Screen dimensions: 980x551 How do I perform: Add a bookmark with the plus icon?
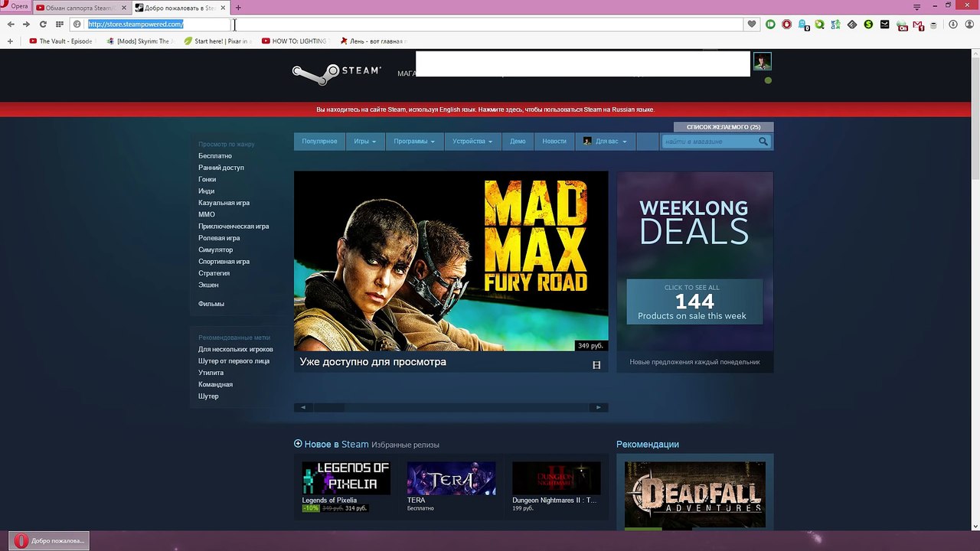tap(10, 41)
